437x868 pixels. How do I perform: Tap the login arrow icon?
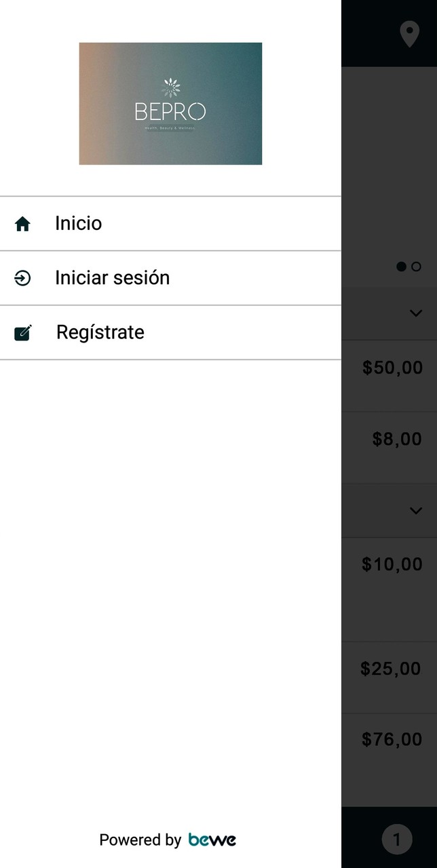22,278
